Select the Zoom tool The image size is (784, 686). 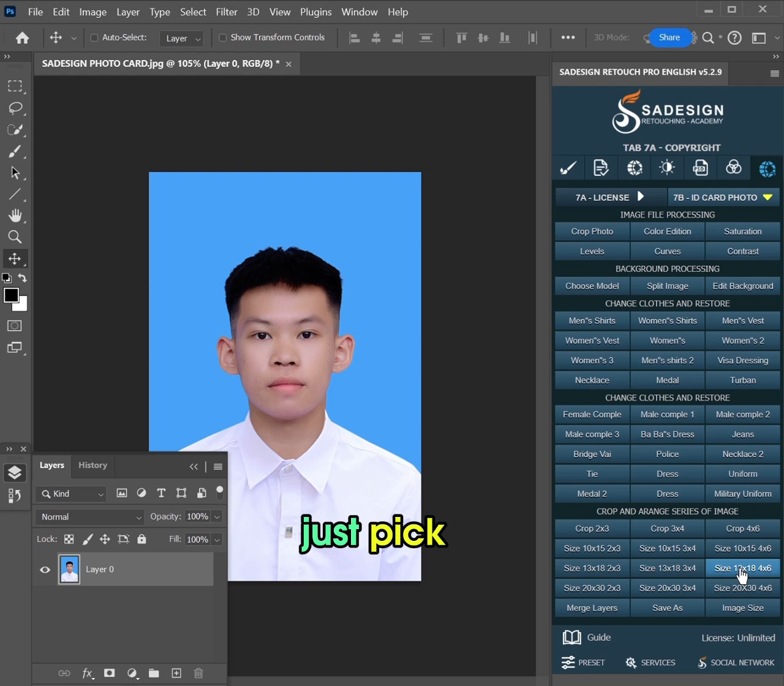click(x=15, y=237)
